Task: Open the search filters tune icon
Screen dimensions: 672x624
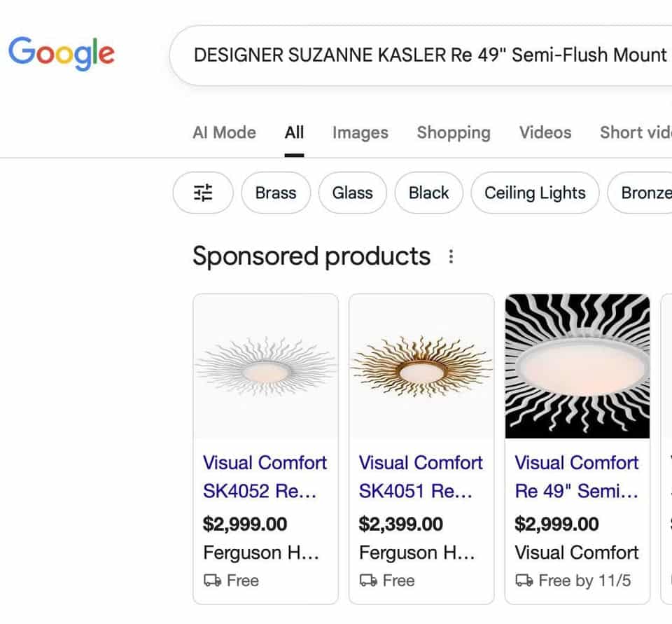Action: click(203, 193)
